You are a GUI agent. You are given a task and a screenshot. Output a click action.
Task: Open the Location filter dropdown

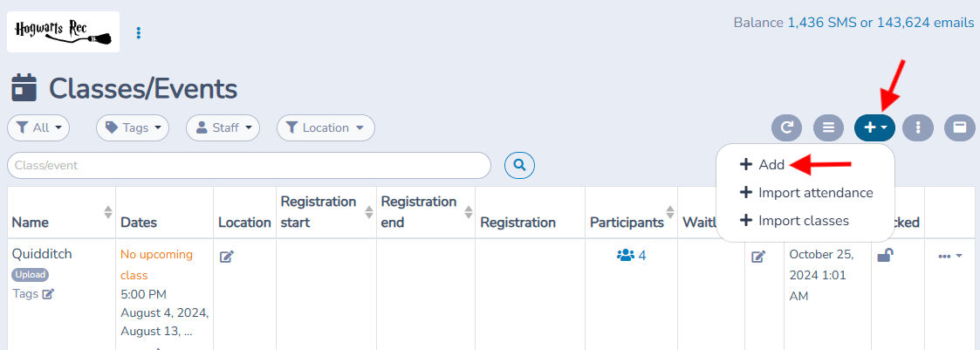point(326,127)
